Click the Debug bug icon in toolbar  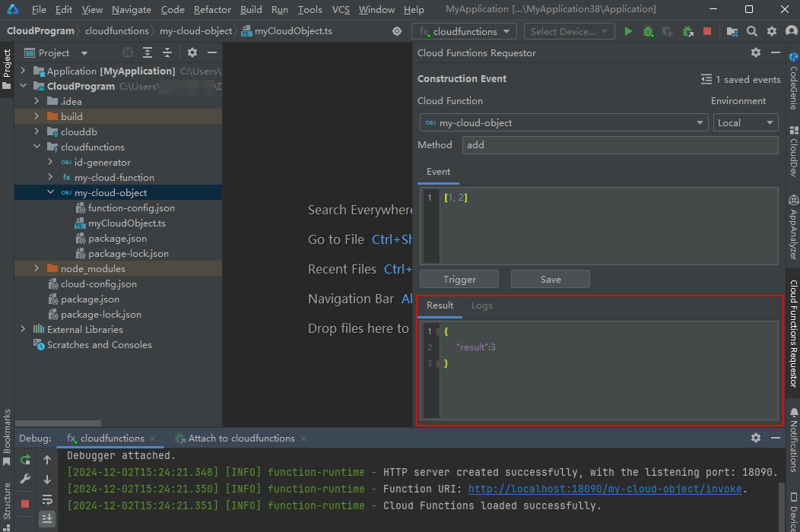tap(648, 31)
